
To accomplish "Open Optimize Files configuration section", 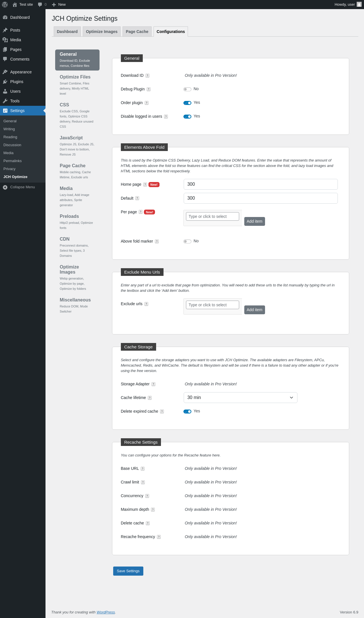I will tap(77, 85).
